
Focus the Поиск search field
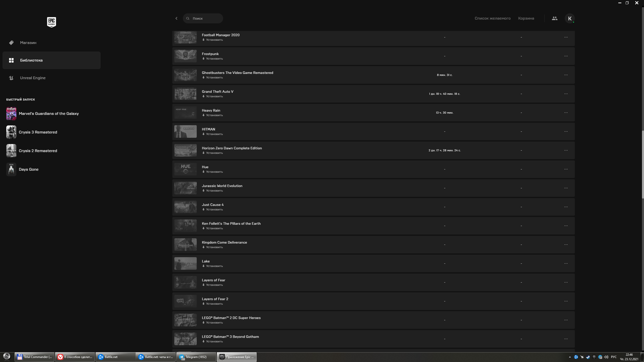(203, 18)
